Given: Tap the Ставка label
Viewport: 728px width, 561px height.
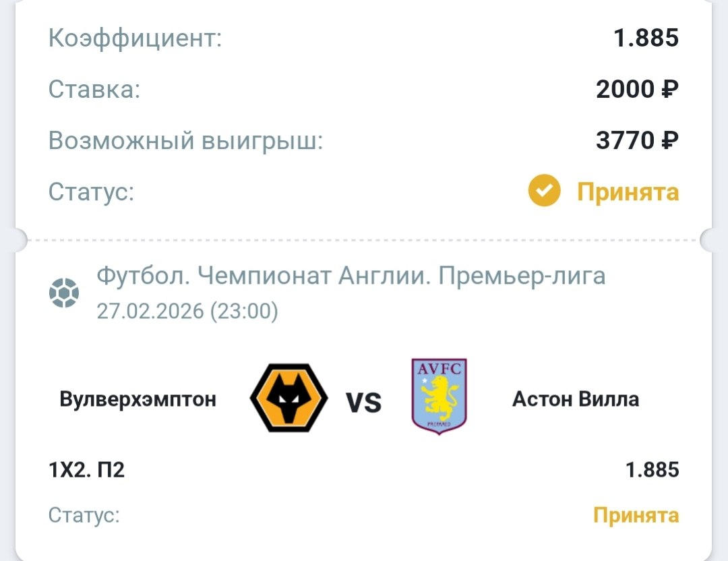Looking at the screenshot, I should pos(94,89).
